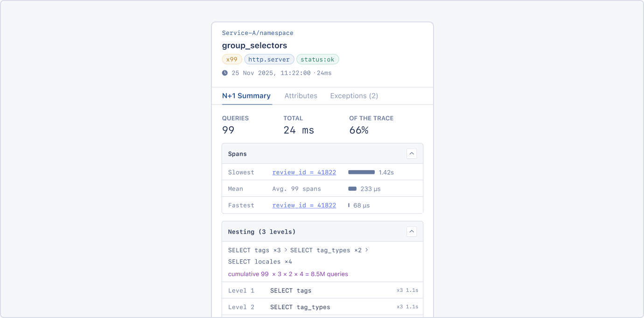Click SELECT tag_types ×2 in nesting path
The width and height of the screenshot is (644, 318).
[326, 250]
